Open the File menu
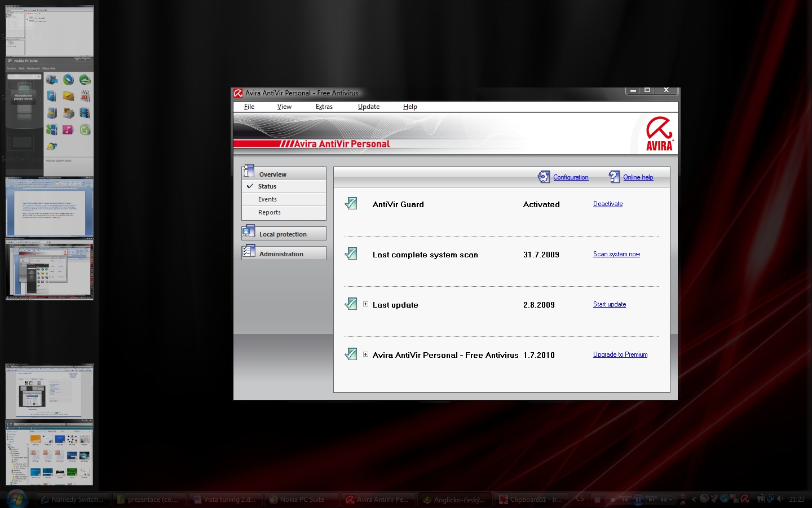 pyautogui.click(x=249, y=107)
